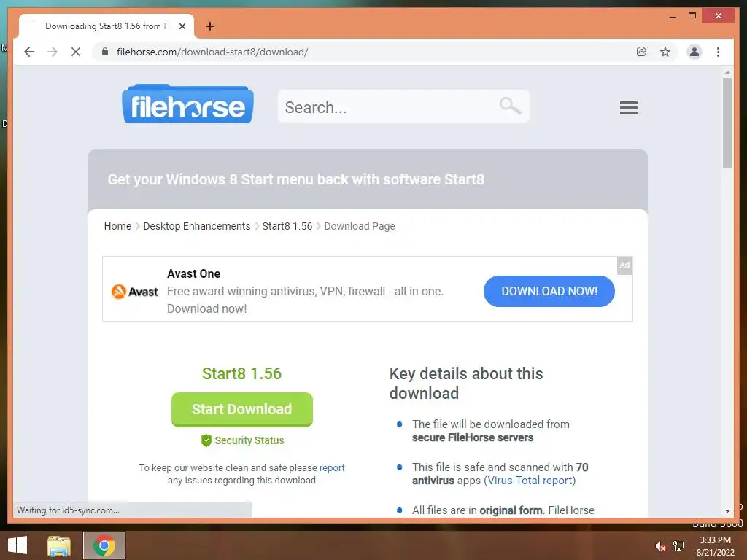Image resolution: width=747 pixels, height=560 pixels.
Task: Click the FileHorse logo
Action: pos(187,104)
